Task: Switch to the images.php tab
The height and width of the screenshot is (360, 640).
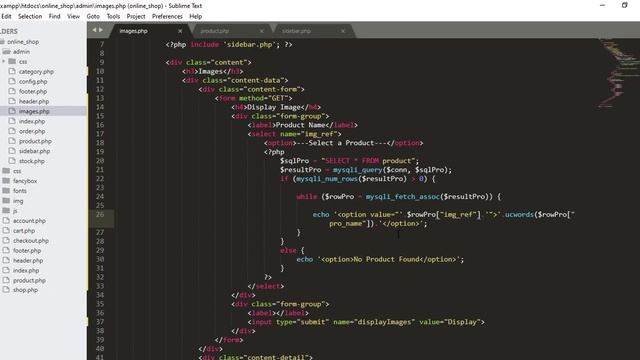Action: pos(133,31)
